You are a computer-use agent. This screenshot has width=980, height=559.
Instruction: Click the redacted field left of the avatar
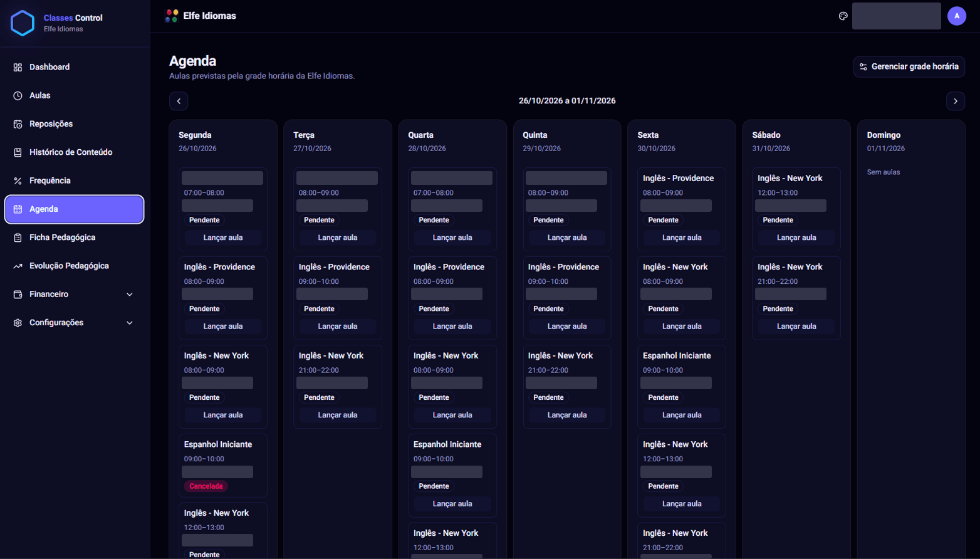[897, 16]
